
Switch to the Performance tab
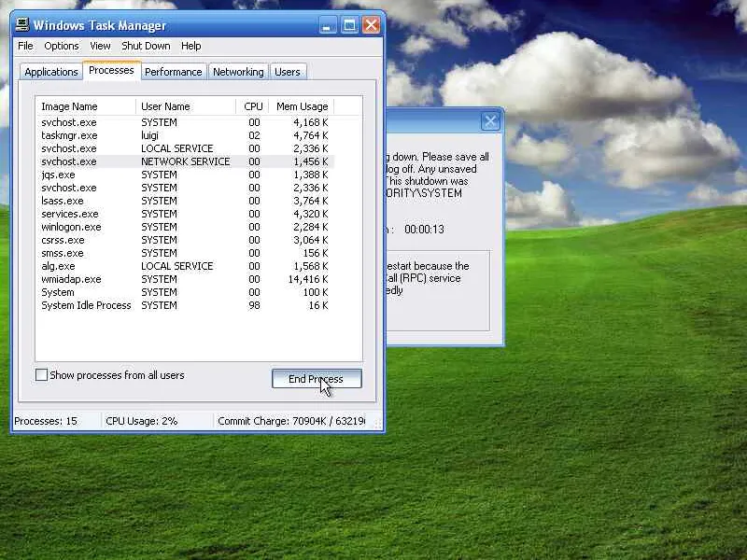click(x=174, y=72)
